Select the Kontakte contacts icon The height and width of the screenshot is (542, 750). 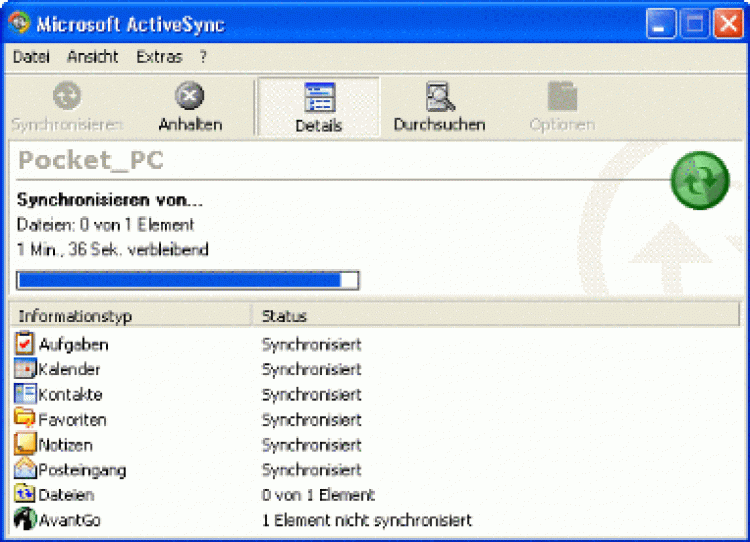click(x=26, y=394)
